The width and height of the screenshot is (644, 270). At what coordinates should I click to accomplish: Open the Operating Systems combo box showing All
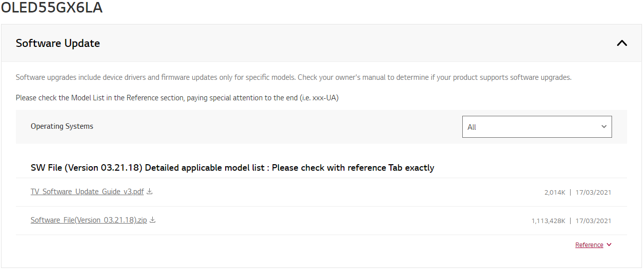537,127
